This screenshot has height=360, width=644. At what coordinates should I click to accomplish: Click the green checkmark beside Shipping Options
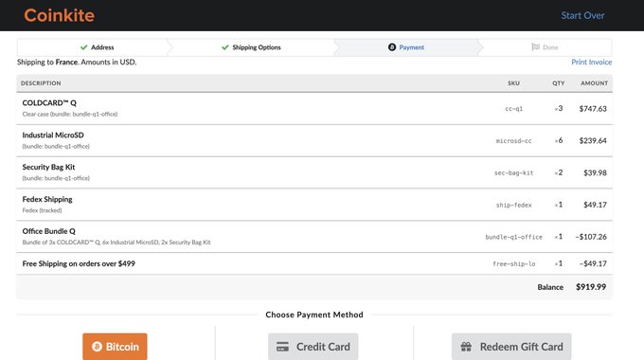(225, 47)
